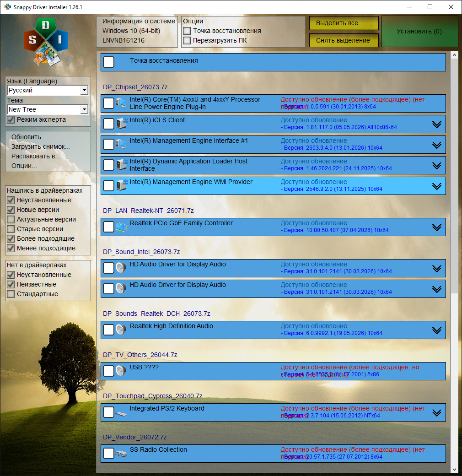Enable 'Точка восстановления' in the Опции panel
This screenshot has width=462, height=476.
click(187, 31)
